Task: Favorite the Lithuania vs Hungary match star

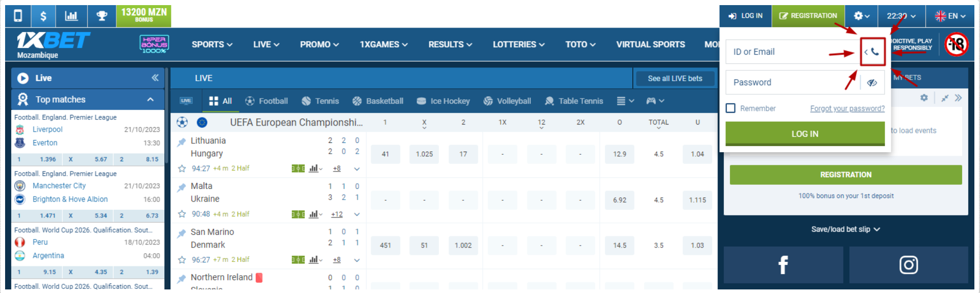Action: (182, 168)
